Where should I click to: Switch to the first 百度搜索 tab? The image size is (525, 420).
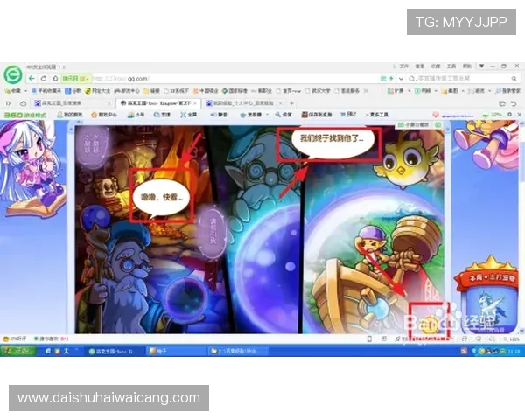coord(72,103)
